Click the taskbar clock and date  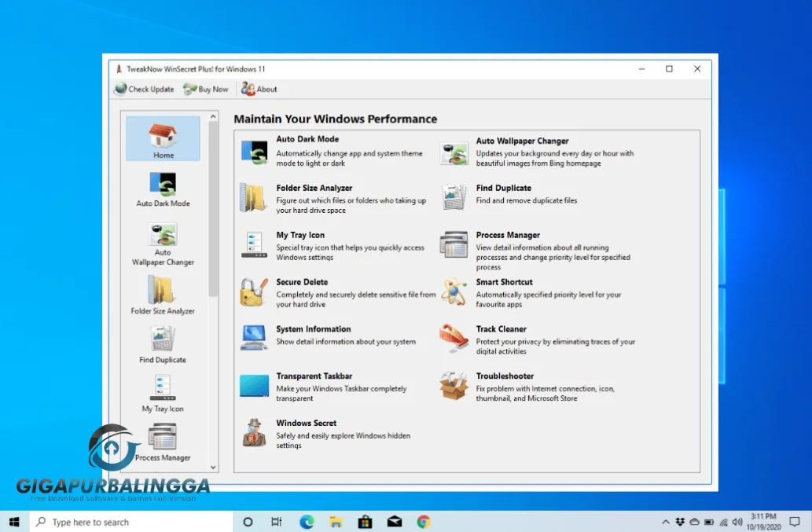pos(763,522)
